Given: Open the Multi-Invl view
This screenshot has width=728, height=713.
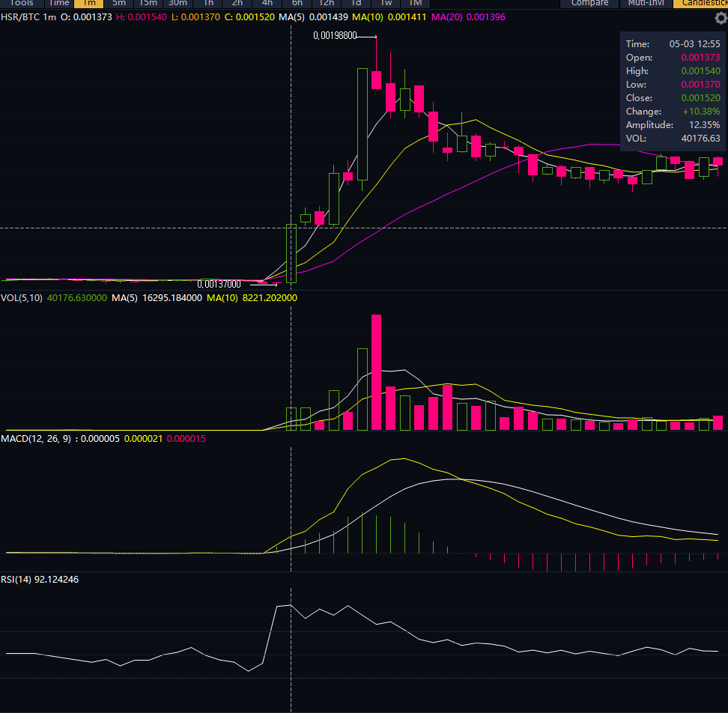Looking at the screenshot, I should (646, 3).
